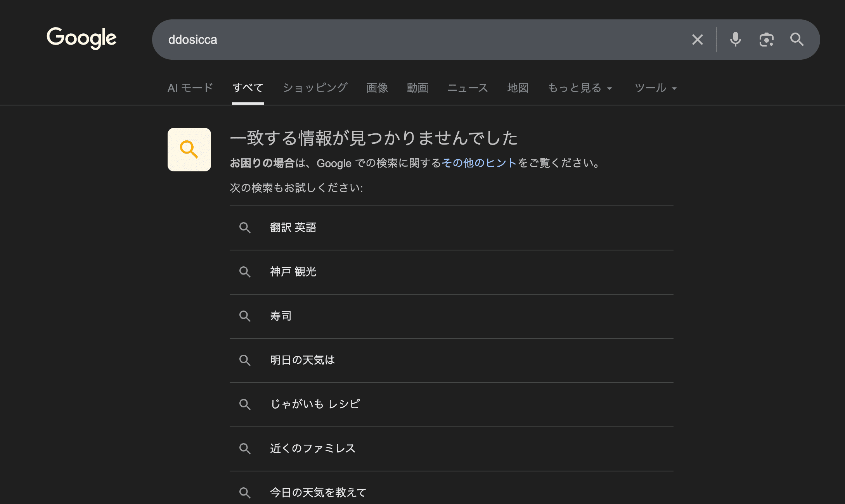Select the 神戸 観光 suggested search
845x504 pixels.
(x=293, y=272)
